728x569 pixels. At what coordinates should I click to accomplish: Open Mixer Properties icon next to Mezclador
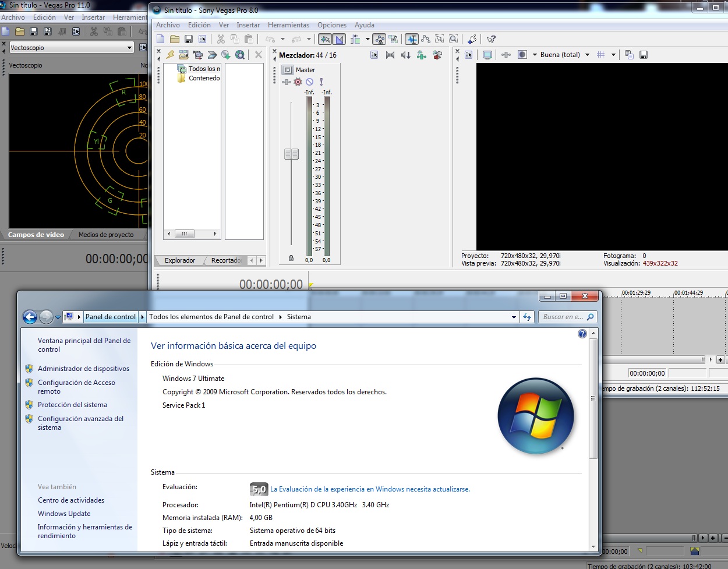coord(374,55)
